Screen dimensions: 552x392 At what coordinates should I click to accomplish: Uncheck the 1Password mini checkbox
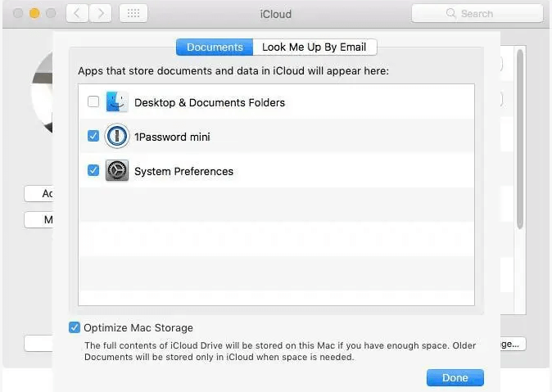coord(93,137)
